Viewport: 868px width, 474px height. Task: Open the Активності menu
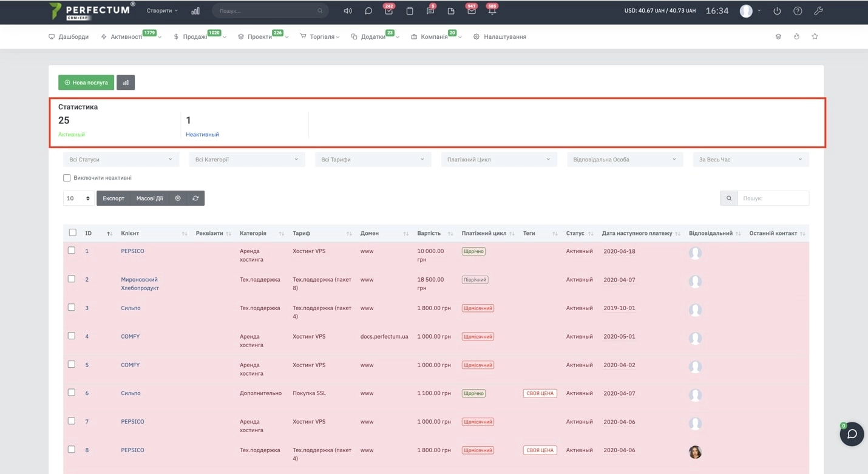131,36
